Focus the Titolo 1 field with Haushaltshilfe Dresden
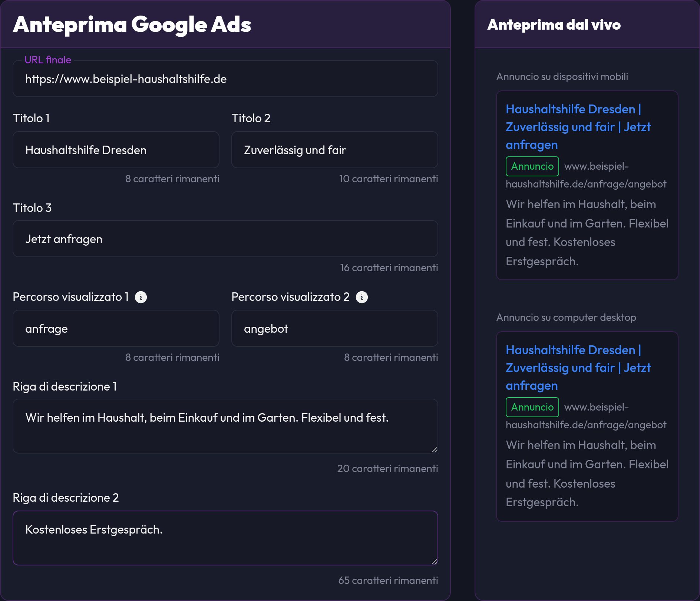 click(116, 150)
